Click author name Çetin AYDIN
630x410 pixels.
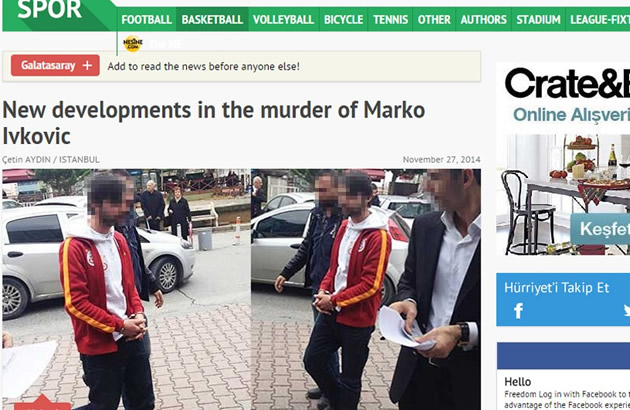(27, 160)
